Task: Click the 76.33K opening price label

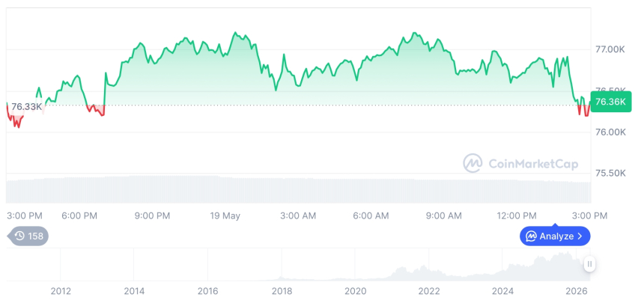Action: pos(27,107)
